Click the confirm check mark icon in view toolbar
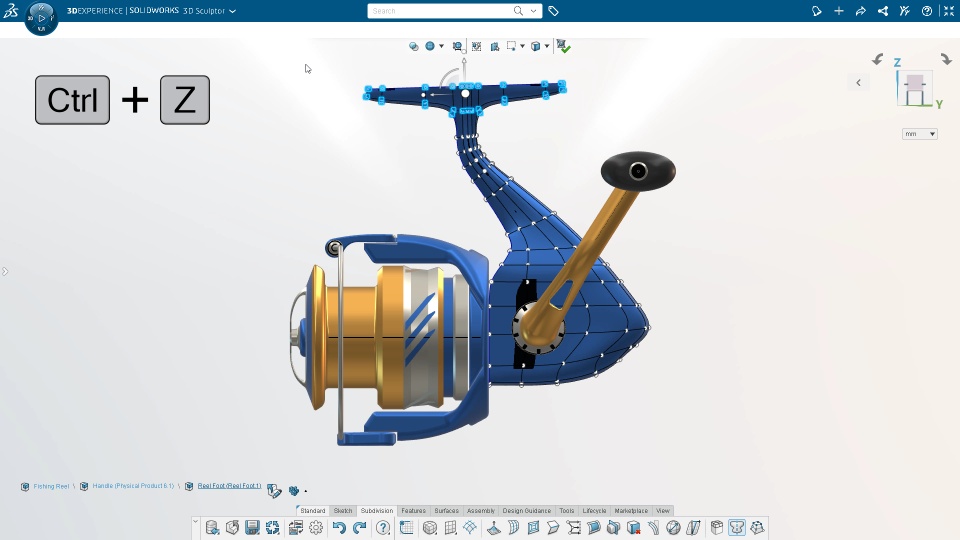 [563, 47]
